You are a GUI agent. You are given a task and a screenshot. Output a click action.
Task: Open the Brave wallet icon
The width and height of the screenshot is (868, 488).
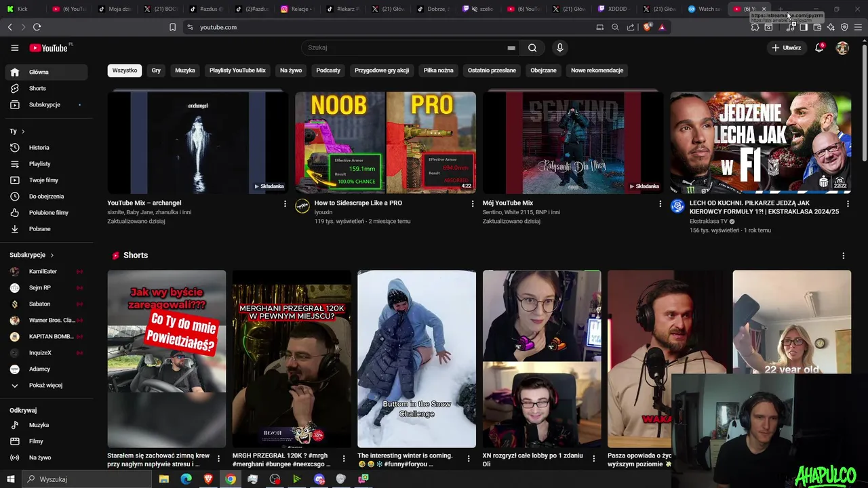[817, 27]
